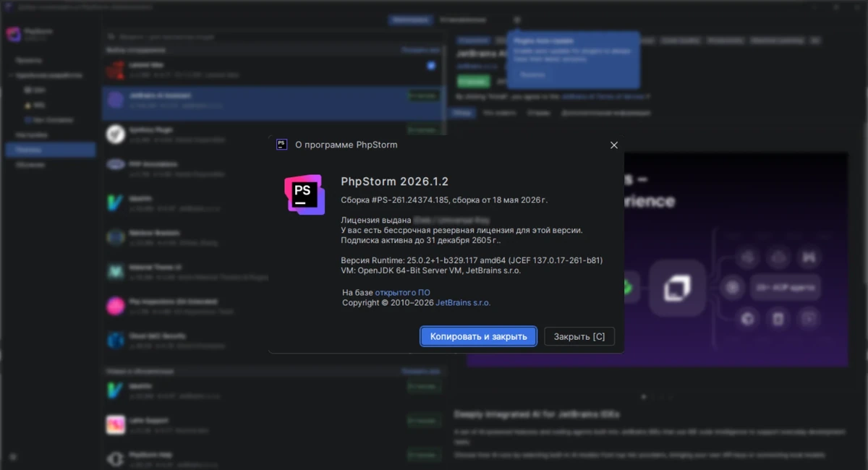Close the About PhpStorm dialog with X

point(614,145)
